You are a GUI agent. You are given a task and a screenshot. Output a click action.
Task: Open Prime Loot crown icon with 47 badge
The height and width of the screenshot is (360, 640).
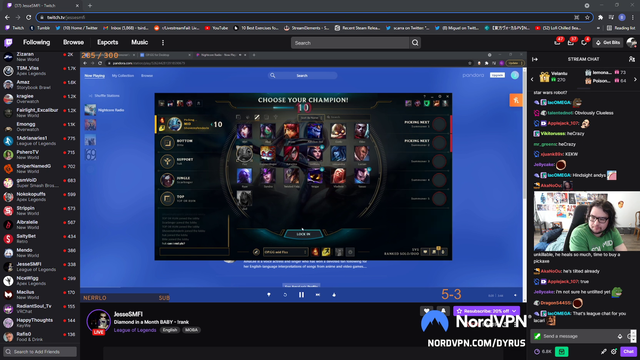click(x=558, y=42)
